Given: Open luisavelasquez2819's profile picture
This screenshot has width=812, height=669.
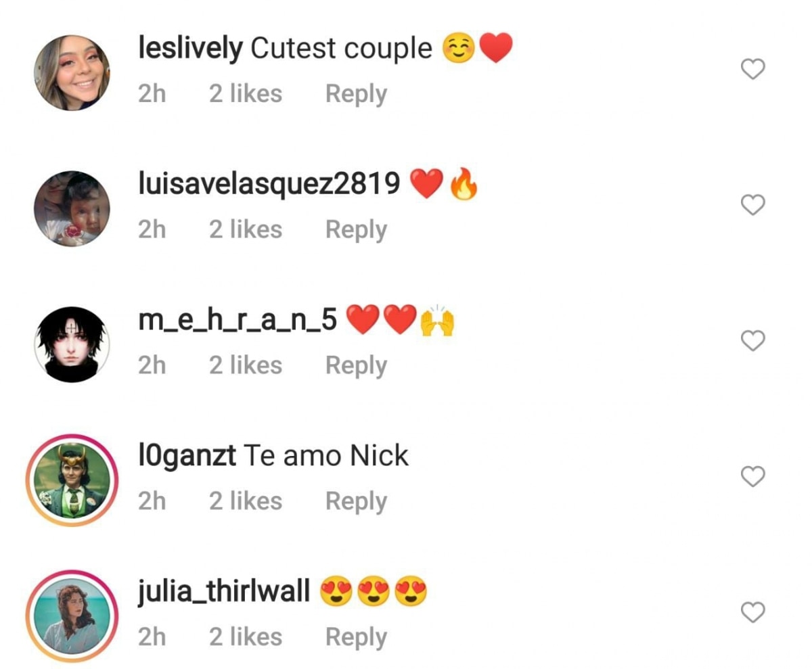Looking at the screenshot, I should 72,209.
